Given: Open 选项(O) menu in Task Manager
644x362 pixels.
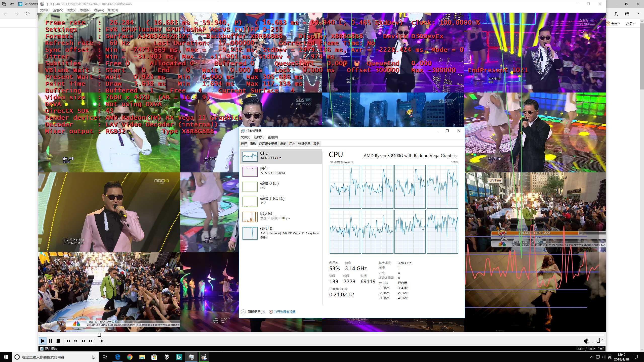Looking at the screenshot, I should (259, 137).
